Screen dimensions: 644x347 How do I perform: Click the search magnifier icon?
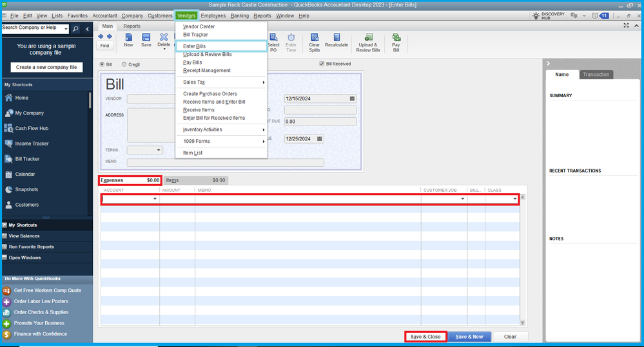tap(75, 29)
